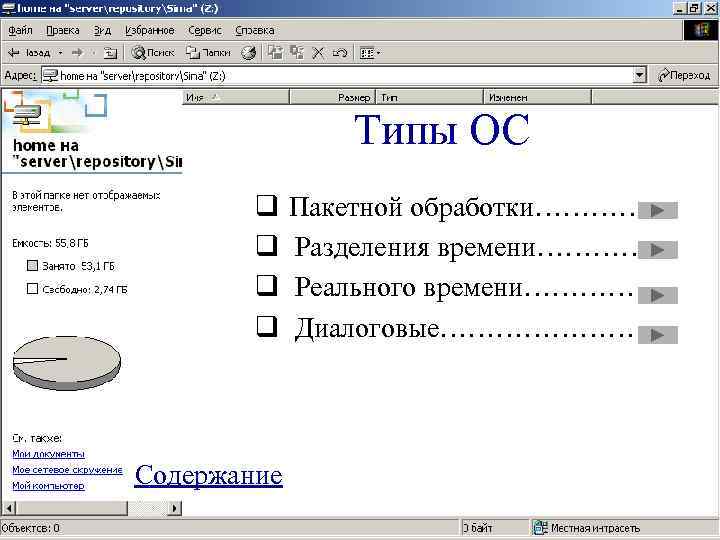Open the Вид menu
Image resolution: width=720 pixels, height=540 pixels.
click(102, 30)
